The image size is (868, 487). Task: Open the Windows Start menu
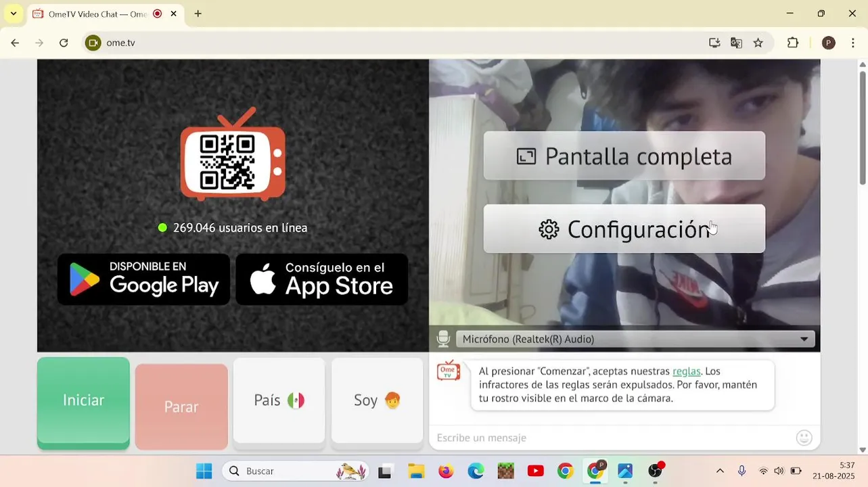coord(204,471)
